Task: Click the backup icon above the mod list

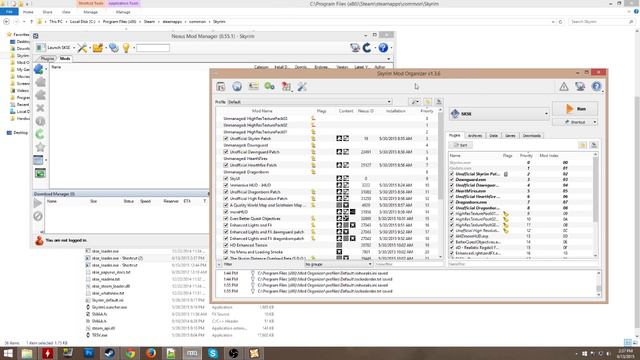Action: tap(439, 102)
